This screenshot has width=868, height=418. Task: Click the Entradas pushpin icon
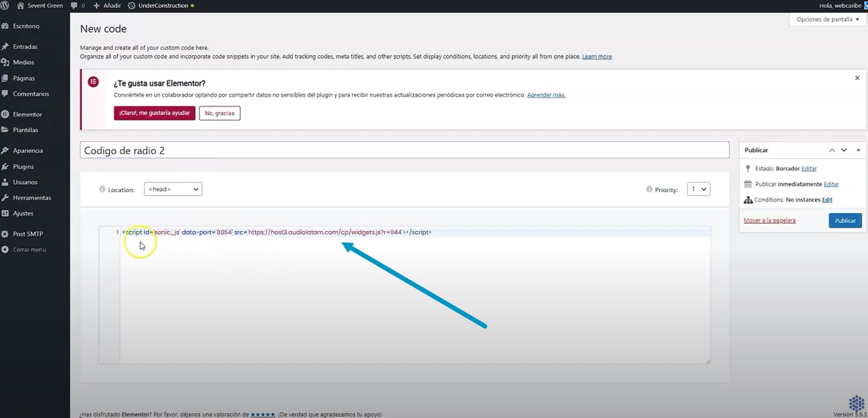(5, 47)
